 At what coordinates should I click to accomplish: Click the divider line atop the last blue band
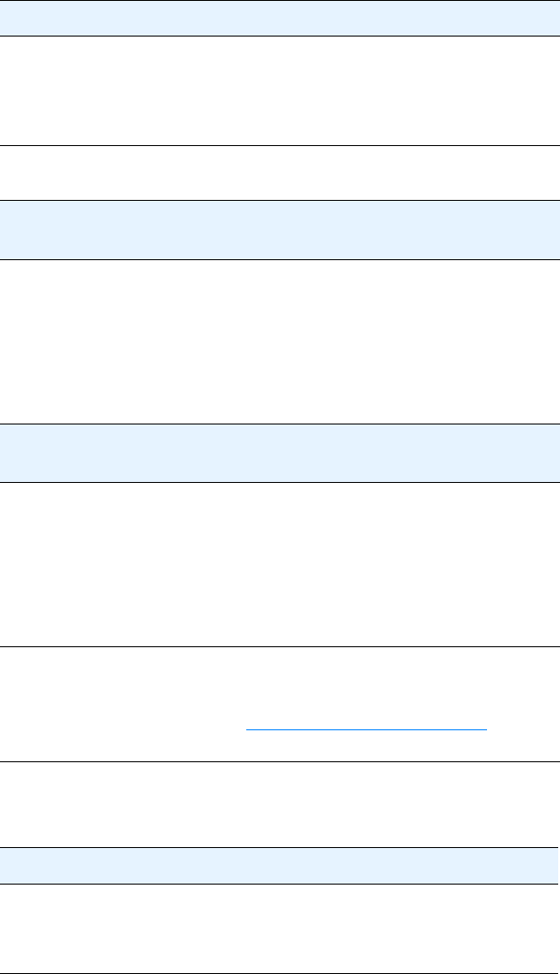tap(280, 847)
